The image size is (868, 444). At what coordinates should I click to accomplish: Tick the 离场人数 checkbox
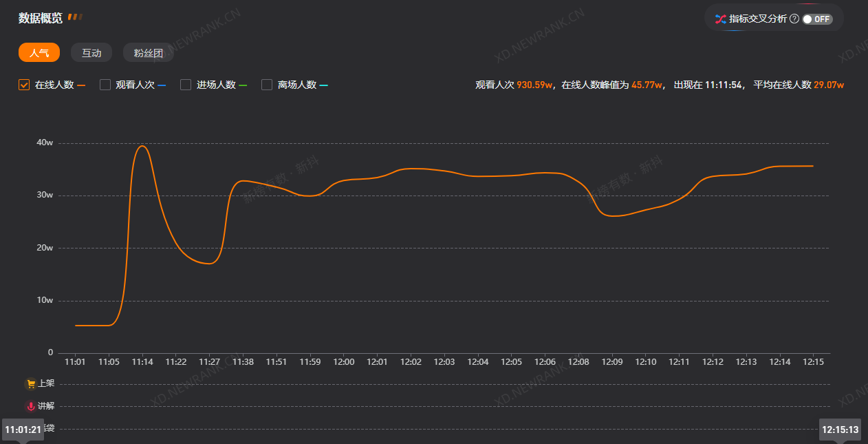pos(267,85)
